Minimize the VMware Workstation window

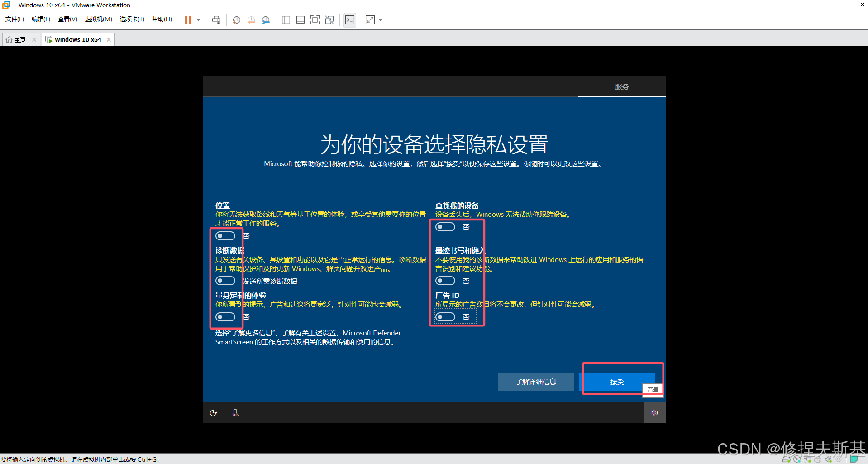[x=838, y=5]
